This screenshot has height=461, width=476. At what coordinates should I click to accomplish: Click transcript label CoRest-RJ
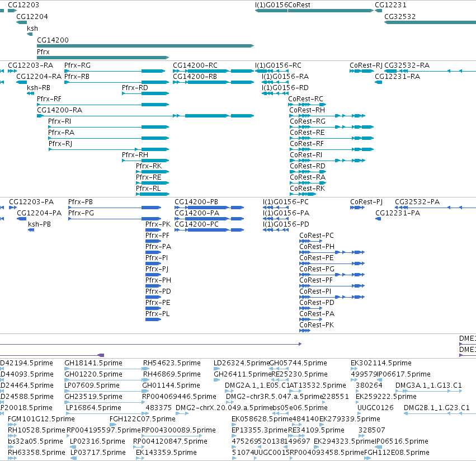click(x=366, y=65)
